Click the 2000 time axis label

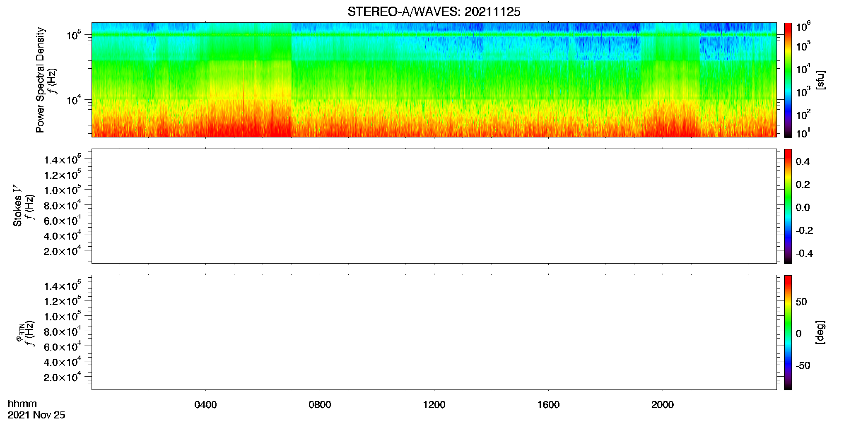pos(663,405)
